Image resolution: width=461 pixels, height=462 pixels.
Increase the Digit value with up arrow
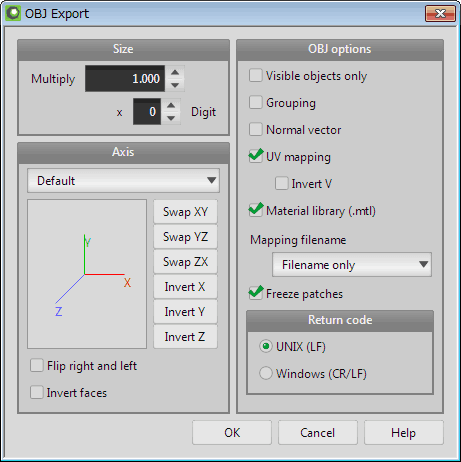click(x=171, y=105)
